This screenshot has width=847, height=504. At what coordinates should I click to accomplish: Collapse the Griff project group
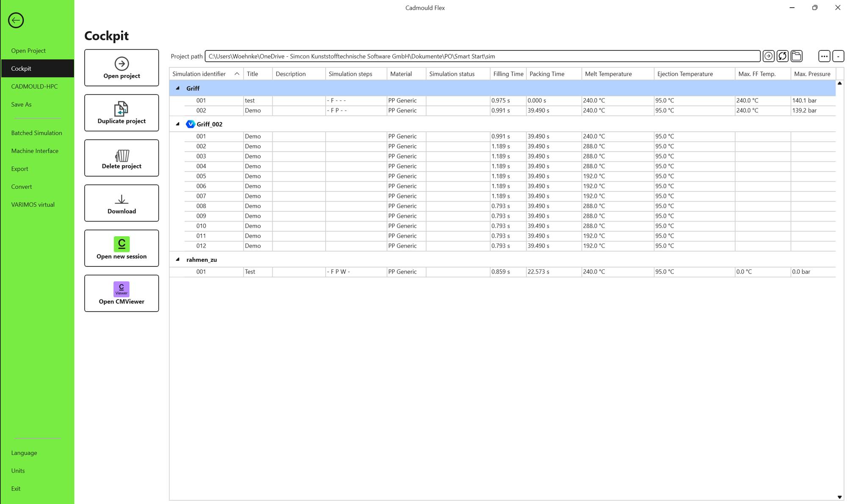pyautogui.click(x=178, y=88)
